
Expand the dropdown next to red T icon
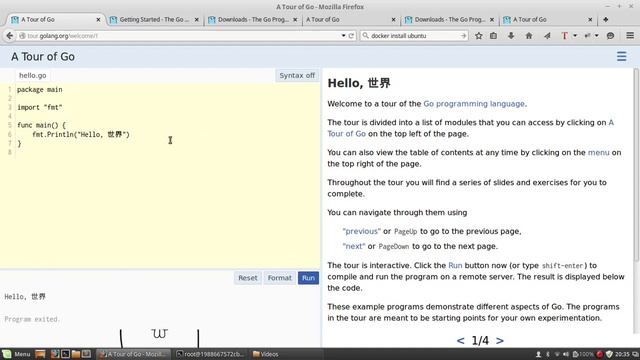click(x=575, y=36)
